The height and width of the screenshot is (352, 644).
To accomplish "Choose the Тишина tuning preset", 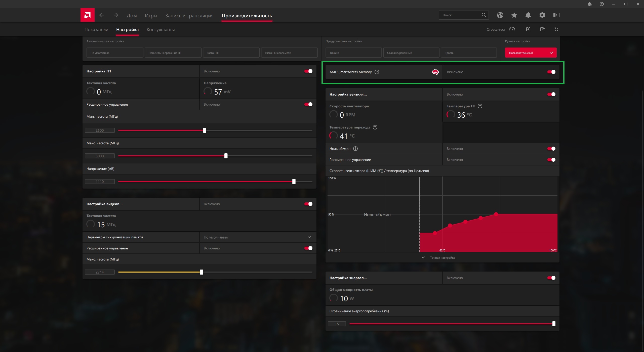I will 353,53.
